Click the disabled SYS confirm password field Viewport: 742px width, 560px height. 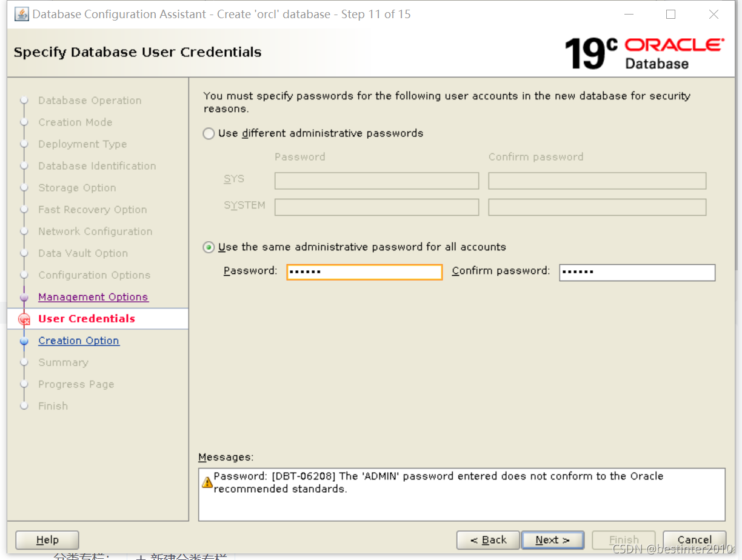pyautogui.click(x=597, y=181)
